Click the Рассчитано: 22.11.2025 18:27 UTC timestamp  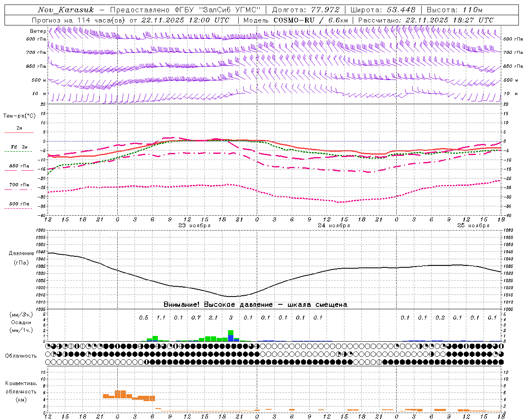point(426,20)
